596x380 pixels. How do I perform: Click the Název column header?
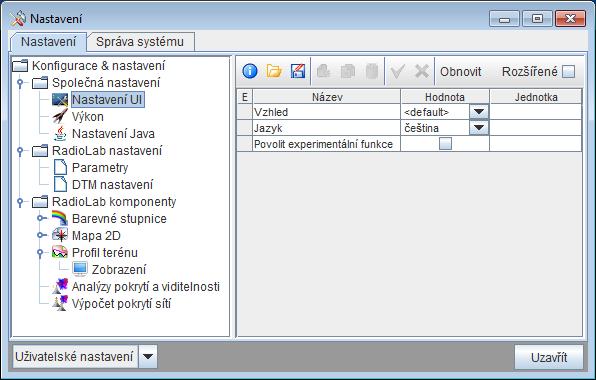coord(327,97)
